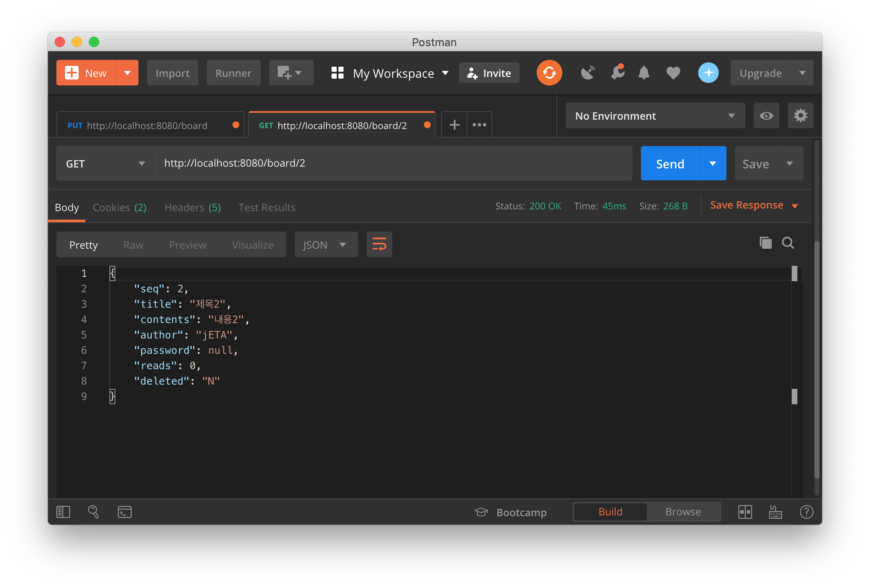Open the keyboard shortcuts icon
The width and height of the screenshot is (870, 588).
[x=775, y=512]
